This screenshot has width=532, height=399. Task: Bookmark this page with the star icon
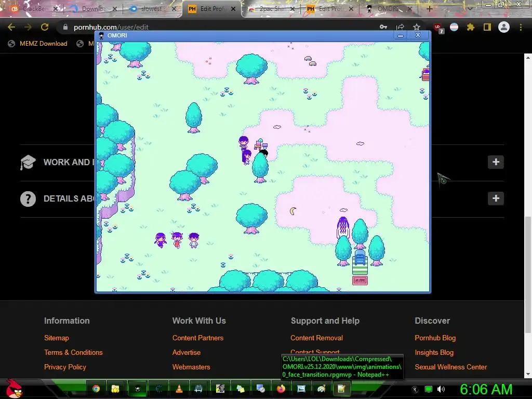417,27
